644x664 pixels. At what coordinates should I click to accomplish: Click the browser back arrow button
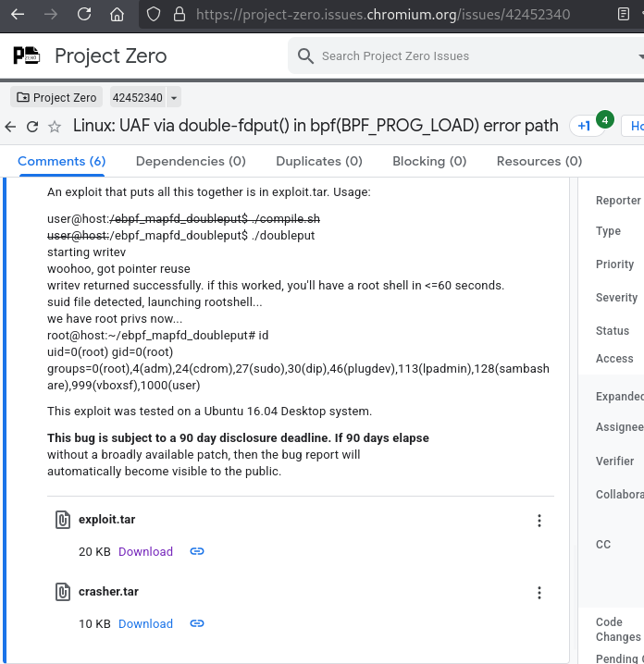point(19,15)
